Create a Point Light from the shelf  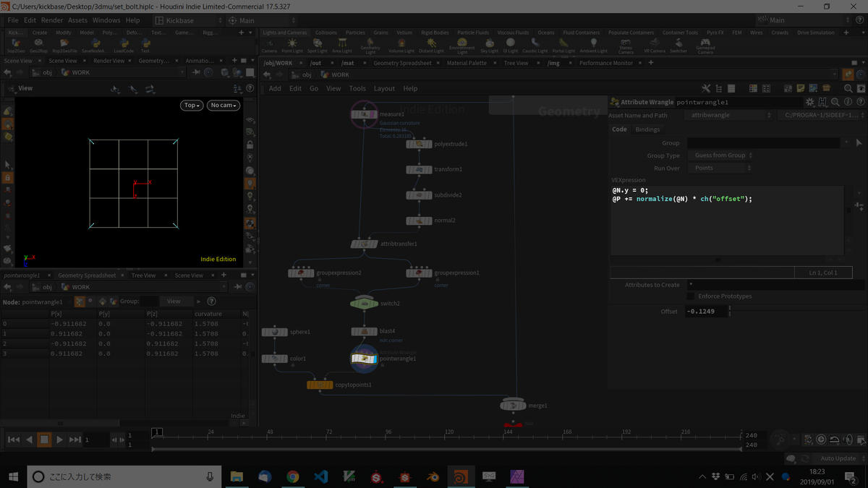click(292, 46)
